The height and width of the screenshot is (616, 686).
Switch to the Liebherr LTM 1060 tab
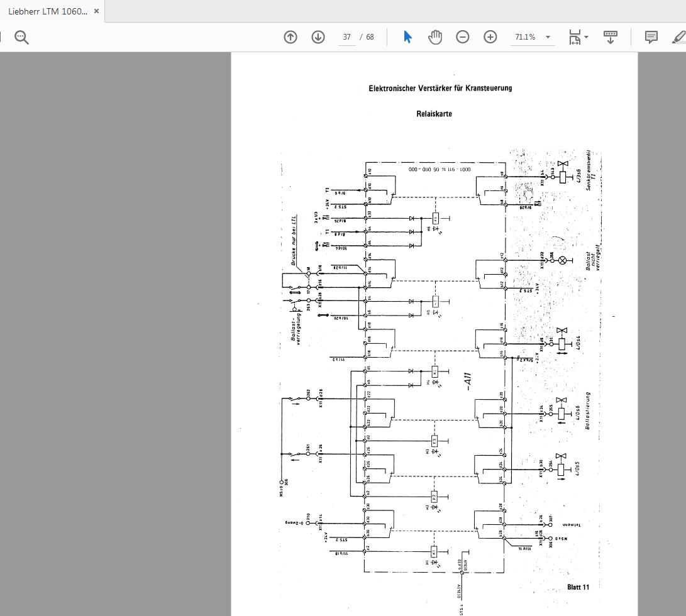coord(47,11)
